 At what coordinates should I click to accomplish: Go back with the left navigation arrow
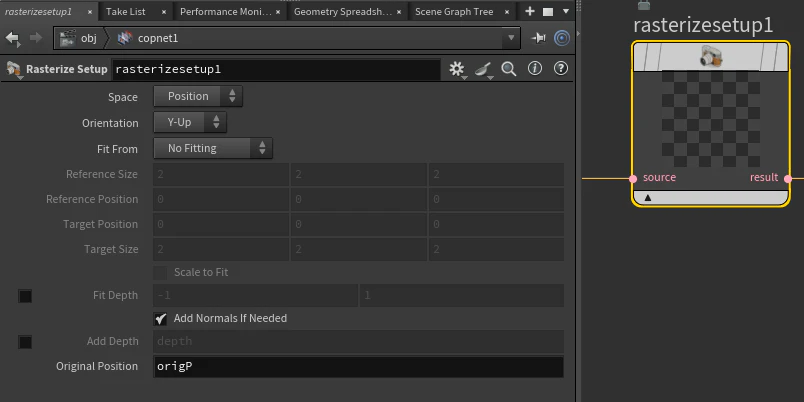[x=12, y=38]
